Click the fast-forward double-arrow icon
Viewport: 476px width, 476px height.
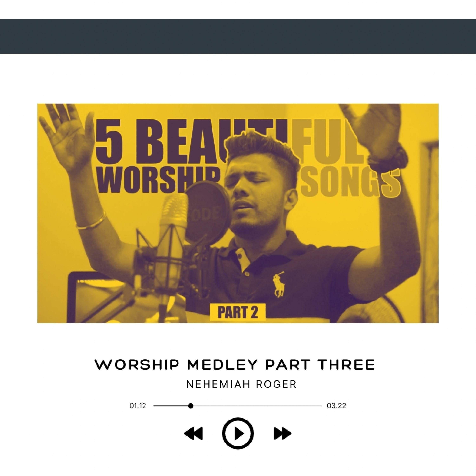[283, 433]
